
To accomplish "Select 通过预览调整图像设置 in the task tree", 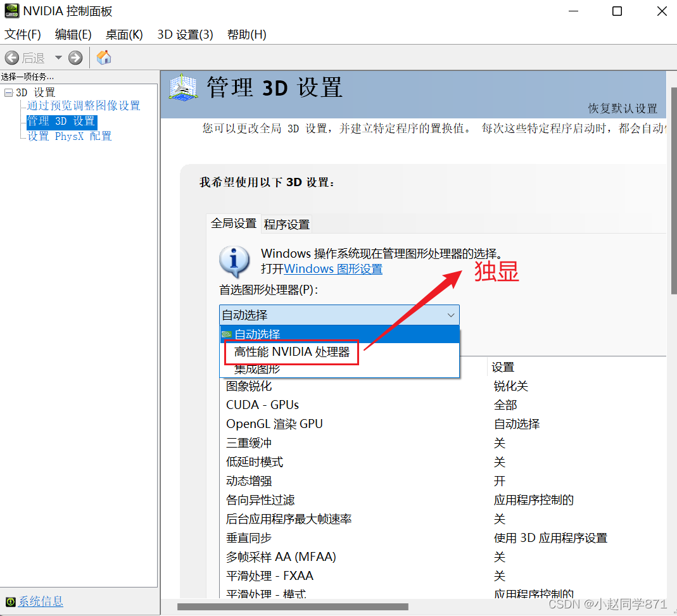I will [84, 105].
